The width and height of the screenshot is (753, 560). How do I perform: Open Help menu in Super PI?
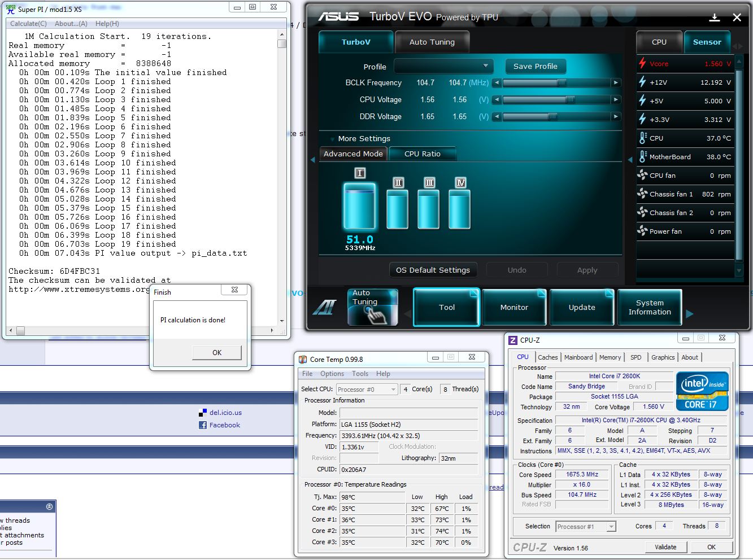tap(107, 24)
